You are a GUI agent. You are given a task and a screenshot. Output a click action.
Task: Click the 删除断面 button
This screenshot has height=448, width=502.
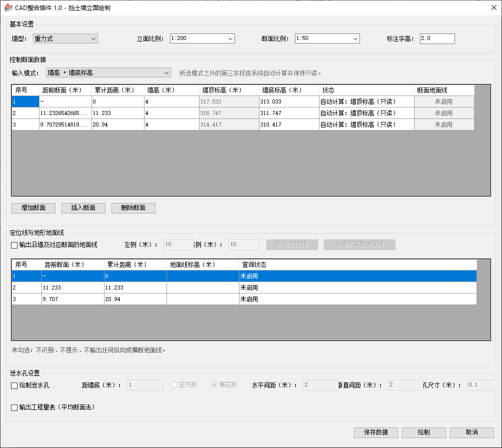click(133, 208)
